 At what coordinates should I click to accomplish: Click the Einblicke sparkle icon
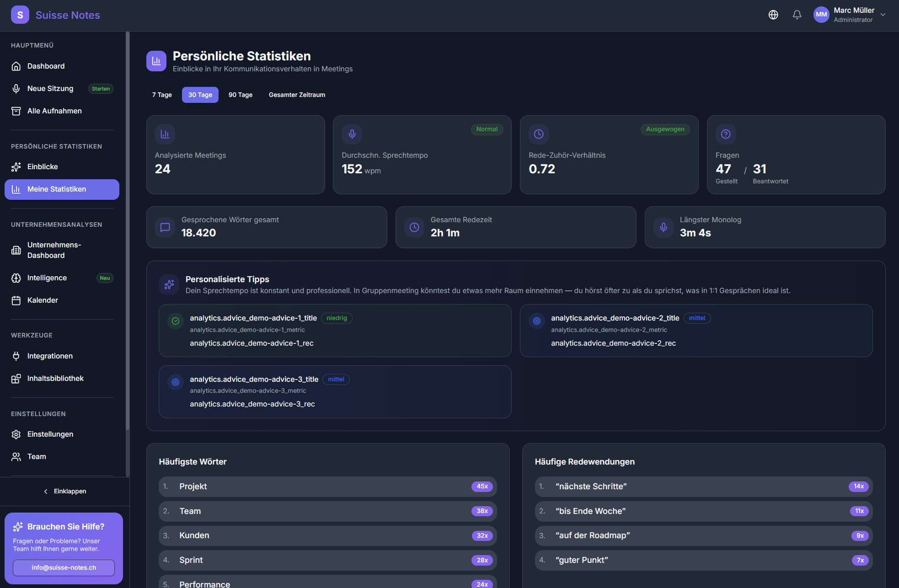(x=16, y=167)
